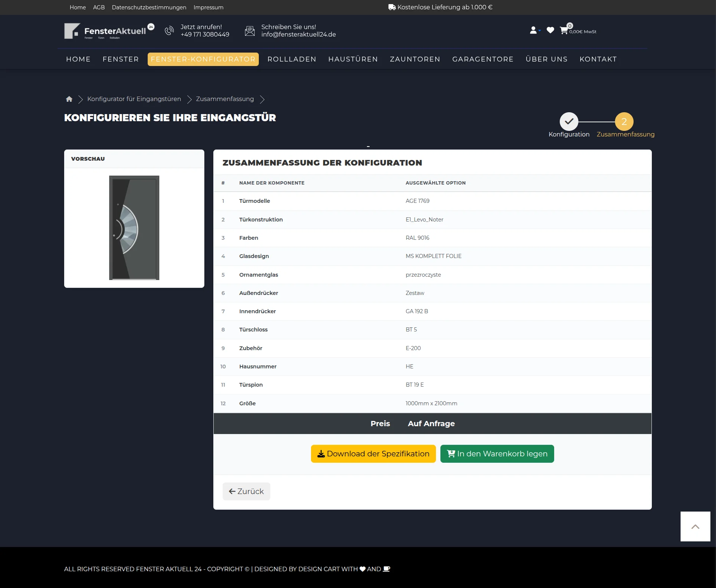Click info@fensteraktuell24.de email address
Viewport: 716px width, 588px height.
(x=298, y=34)
